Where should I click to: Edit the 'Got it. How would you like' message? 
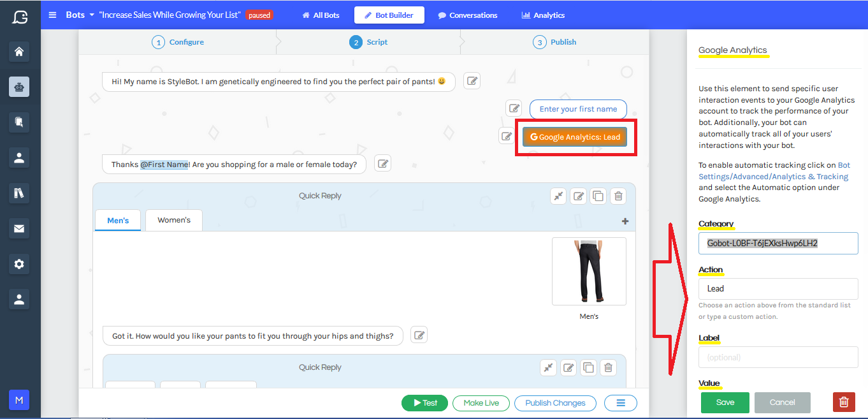419,335
